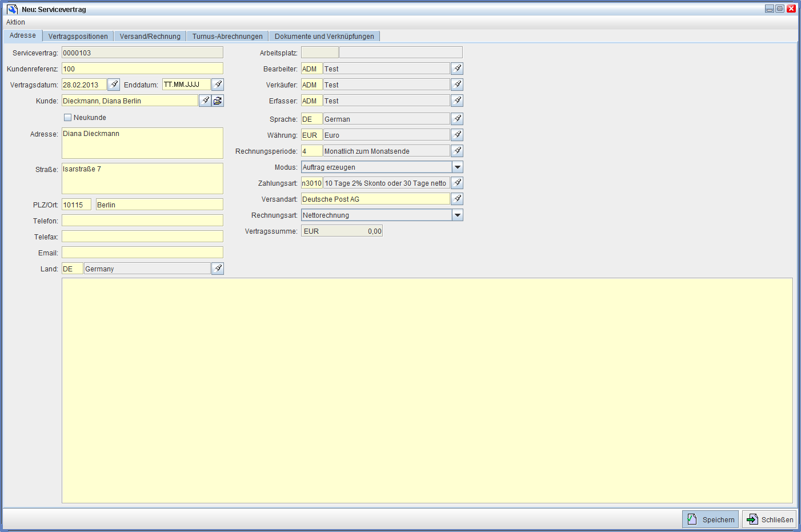
Task: Expand the Rechnungsart dropdown
Action: [x=457, y=215]
